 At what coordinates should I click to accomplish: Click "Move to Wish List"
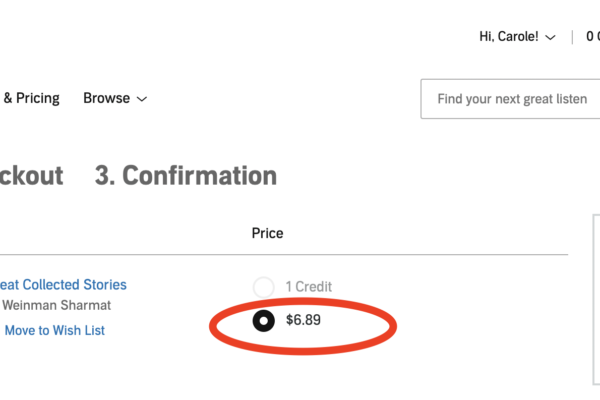pyautogui.click(x=55, y=330)
